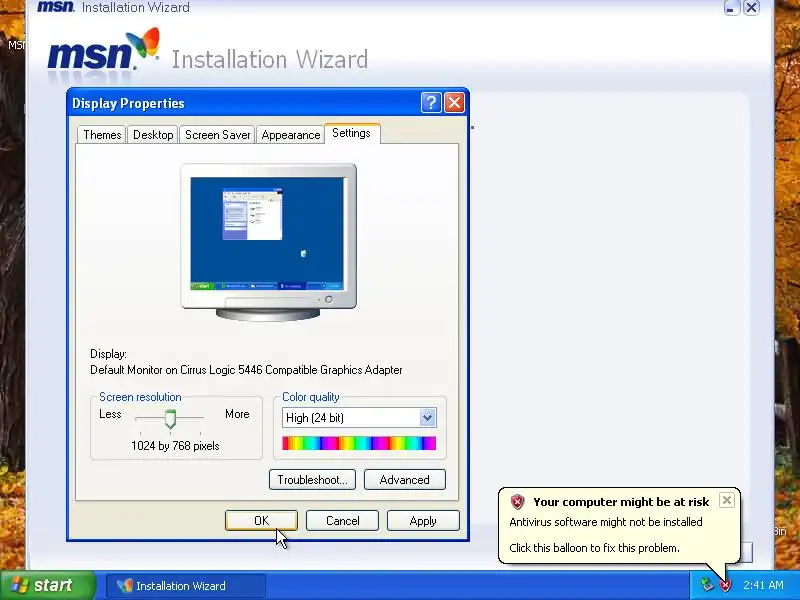The image size is (800, 600).
Task: Click the color spectrum preview bar
Action: click(359, 443)
